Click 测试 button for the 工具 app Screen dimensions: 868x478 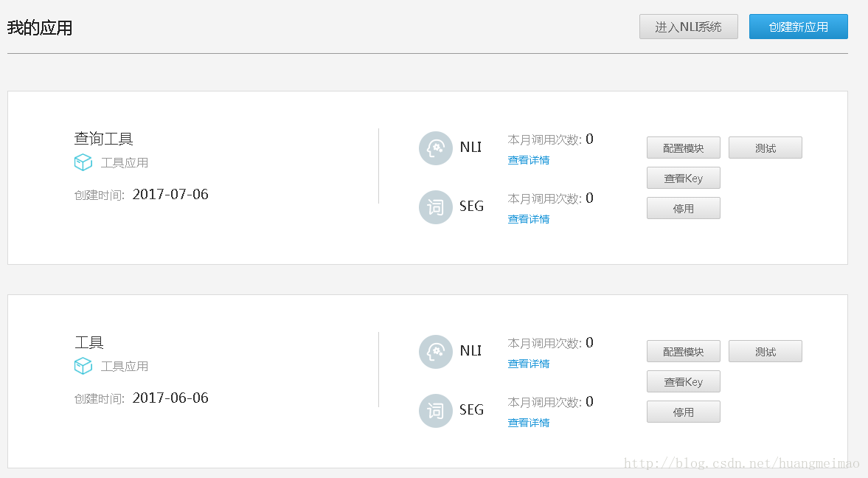765,352
